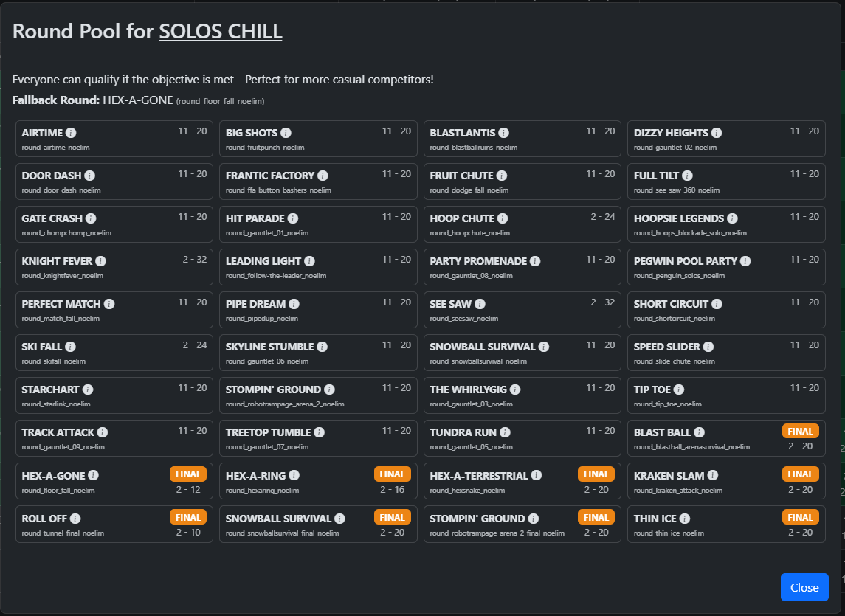Screen dimensions: 845x616
Task: Show HOOPSIE LEGENDS info icon
Action: click(x=732, y=218)
